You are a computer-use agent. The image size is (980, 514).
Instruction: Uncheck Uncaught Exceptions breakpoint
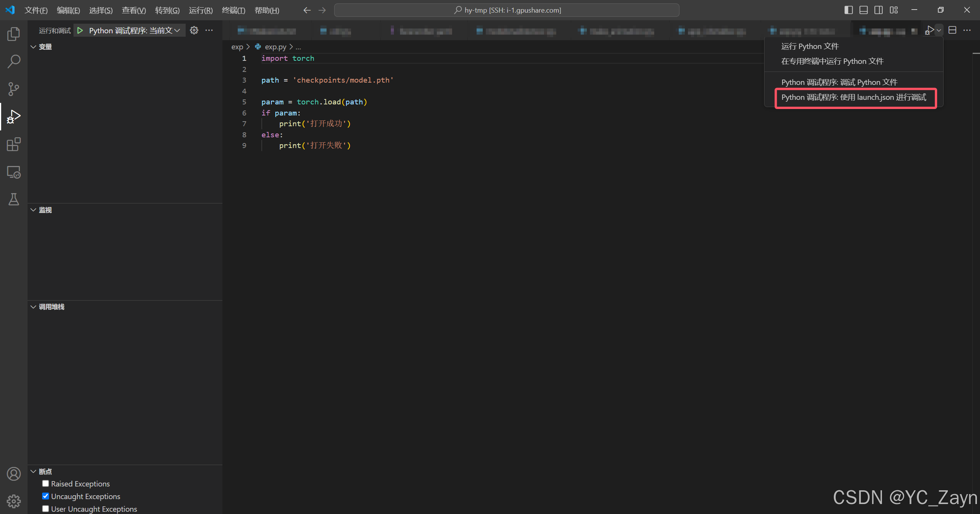(46, 496)
